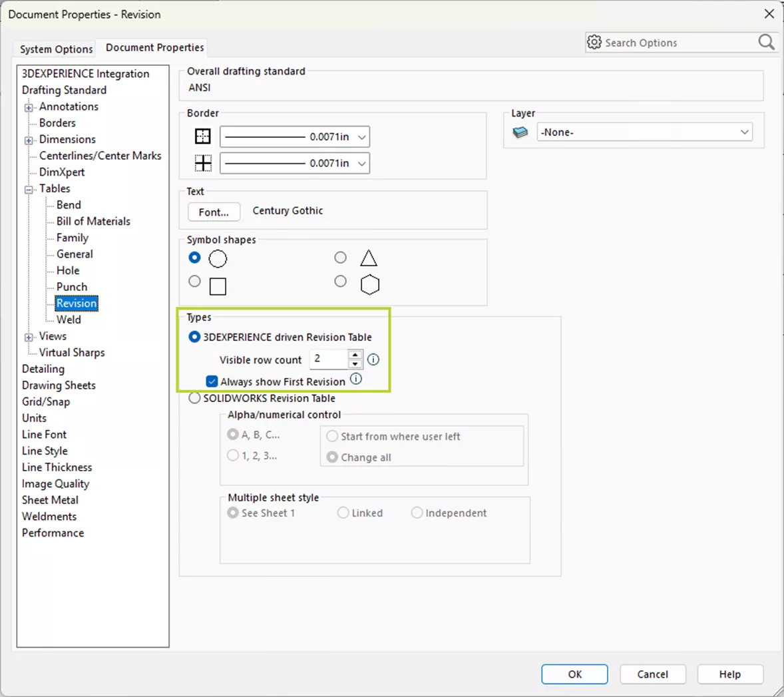Expand the Annotations tree node
784x697 pixels.
tap(29, 107)
